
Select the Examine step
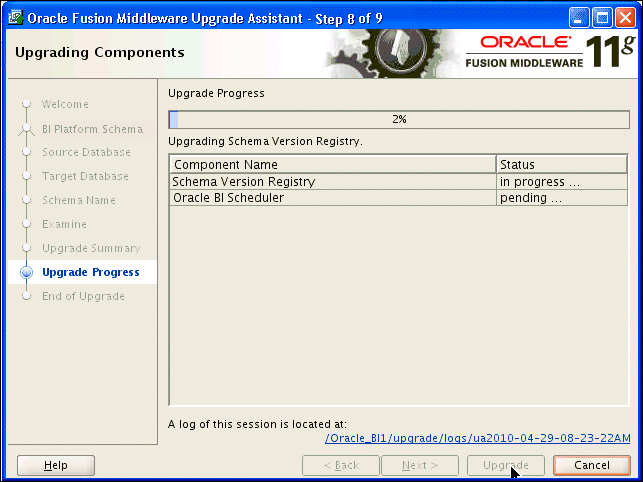point(64,224)
